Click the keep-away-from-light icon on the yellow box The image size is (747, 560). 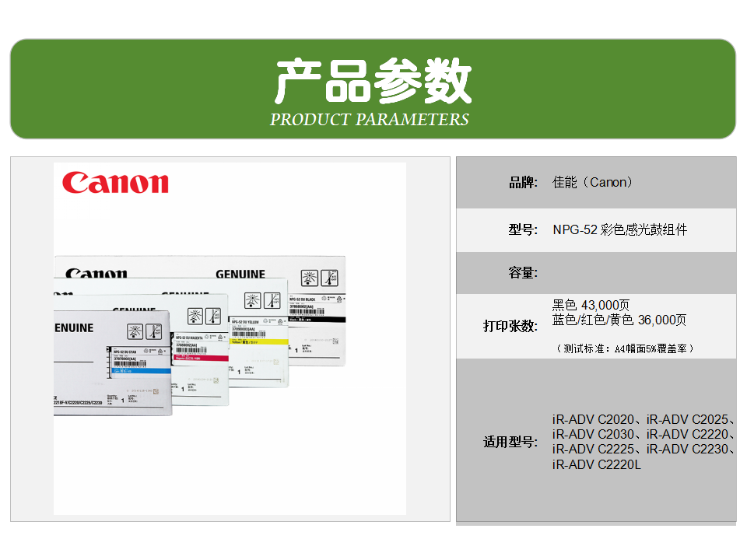click(x=253, y=301)
